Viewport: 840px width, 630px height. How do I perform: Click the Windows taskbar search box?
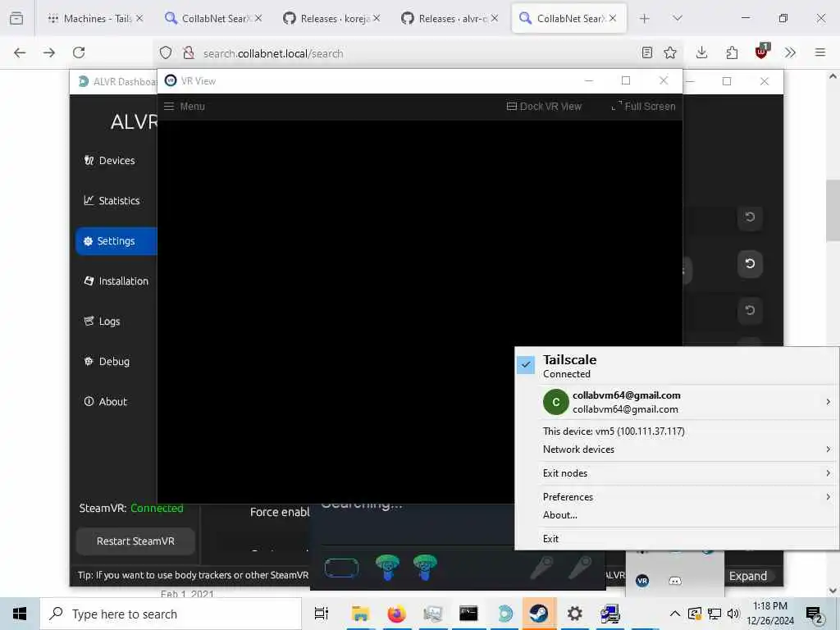coord(171,614)
